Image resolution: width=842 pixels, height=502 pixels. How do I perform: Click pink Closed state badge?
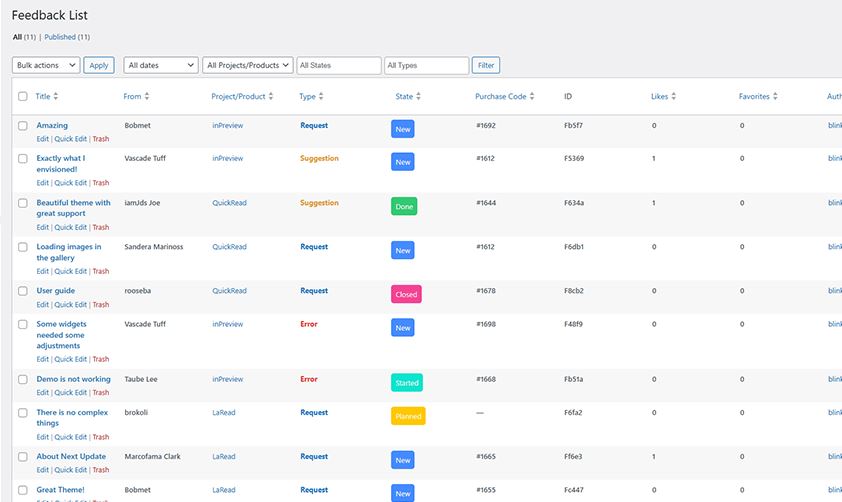(x=406, y=294)
